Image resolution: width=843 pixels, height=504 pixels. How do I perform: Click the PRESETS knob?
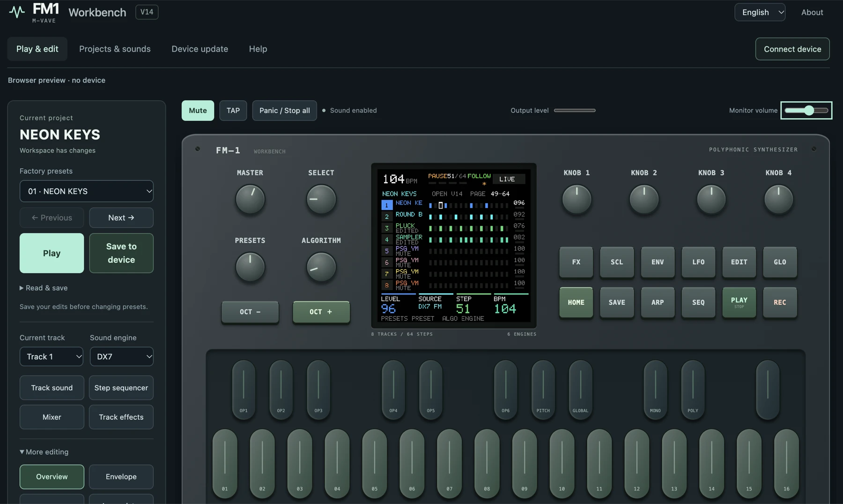point(250,267)
